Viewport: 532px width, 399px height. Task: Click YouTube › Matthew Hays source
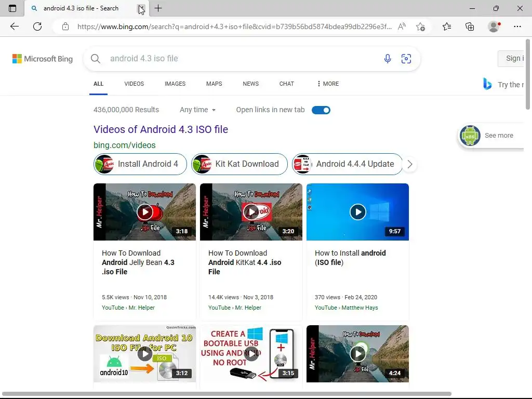pos(346,308)
